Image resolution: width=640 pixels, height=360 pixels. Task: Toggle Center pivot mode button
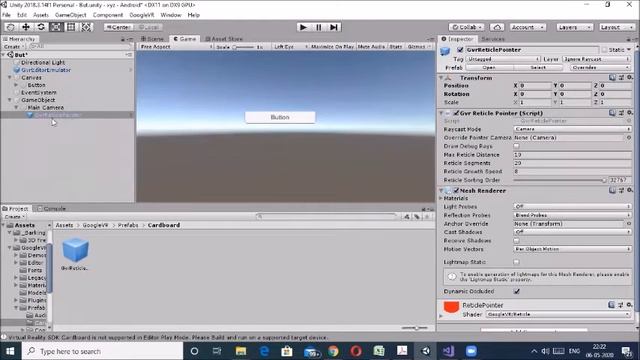pos(119,27)
